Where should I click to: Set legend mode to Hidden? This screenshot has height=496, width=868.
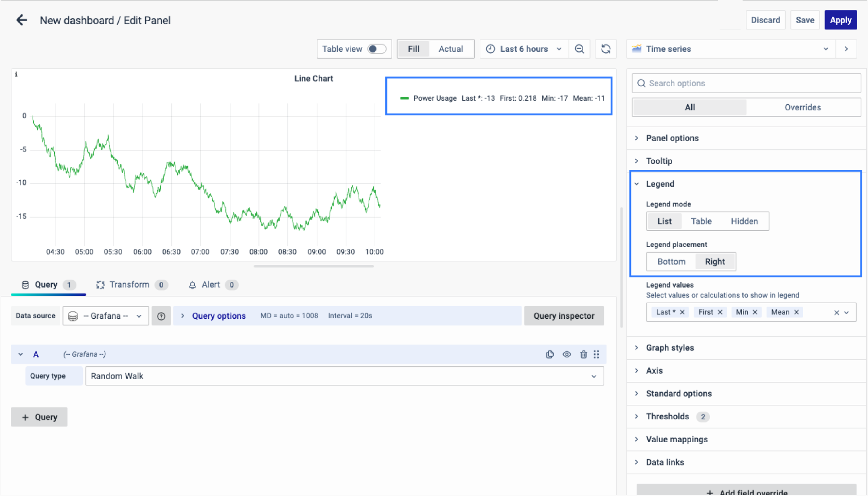click(x=744, y=222)
